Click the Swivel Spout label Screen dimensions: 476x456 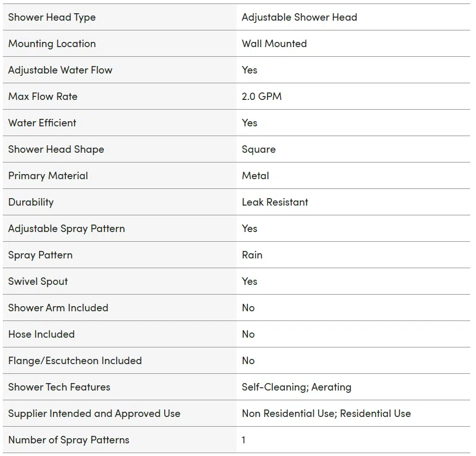point(38,282)
